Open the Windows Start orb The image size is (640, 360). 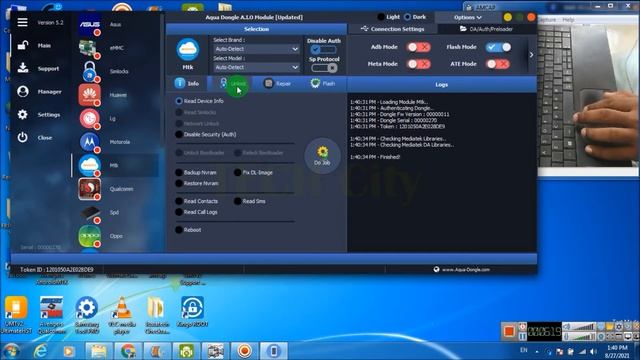11,351
